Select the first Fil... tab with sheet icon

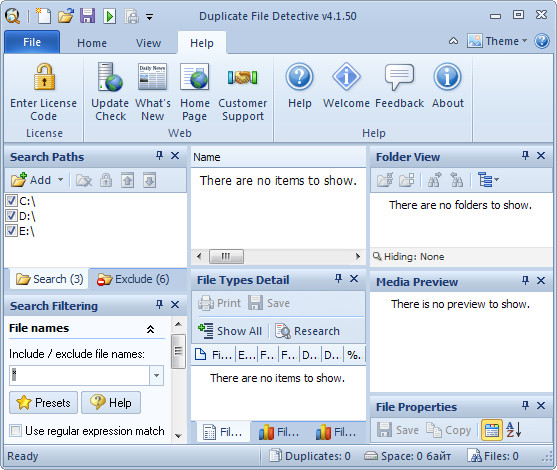tap(222, 432)
